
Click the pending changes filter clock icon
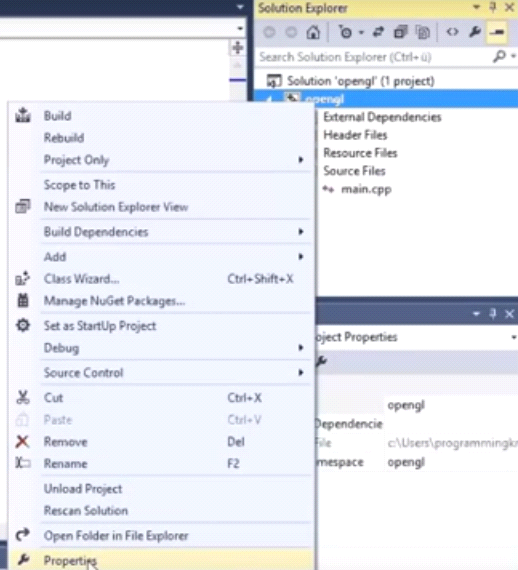[345, 32]
